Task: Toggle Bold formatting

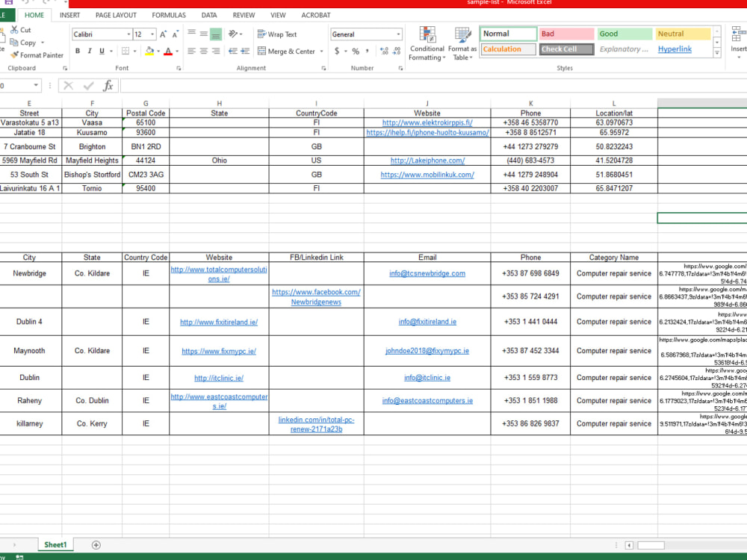Action: tap(78, 51)
